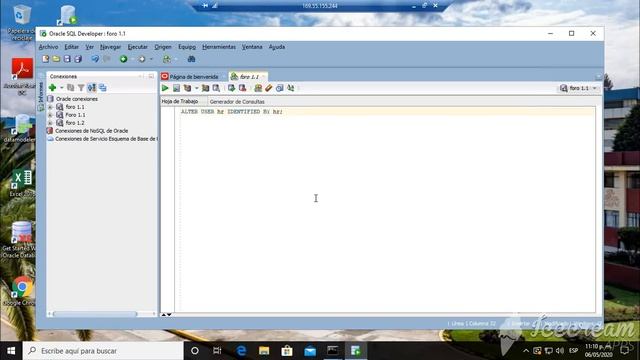Select the foro 1.1 worksheet tab
Image resolution: width=640 pixels, height=360 pixels.
tap(248, 77)
